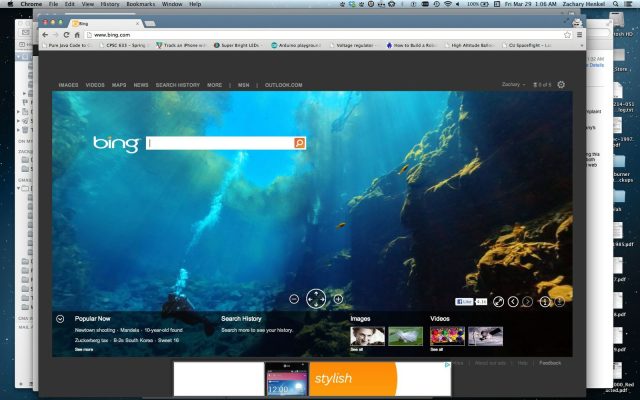
Task: Open the 'High Altitude Balloon' bookmark
Action: point(469,45)
